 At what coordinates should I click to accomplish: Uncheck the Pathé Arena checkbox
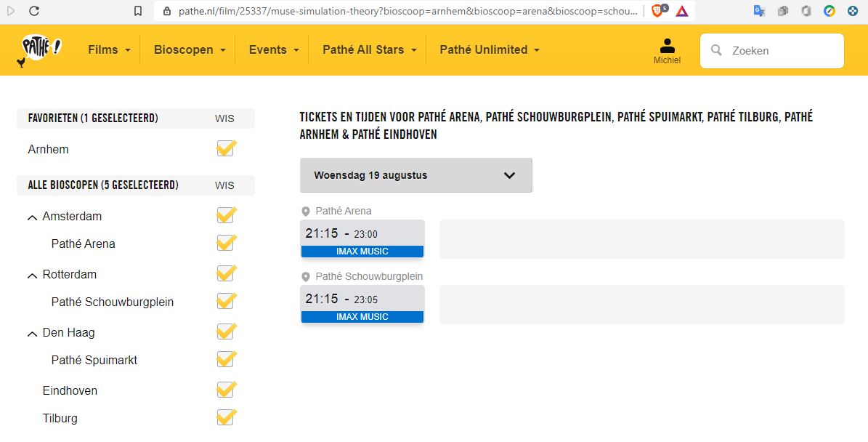point(226,243)
